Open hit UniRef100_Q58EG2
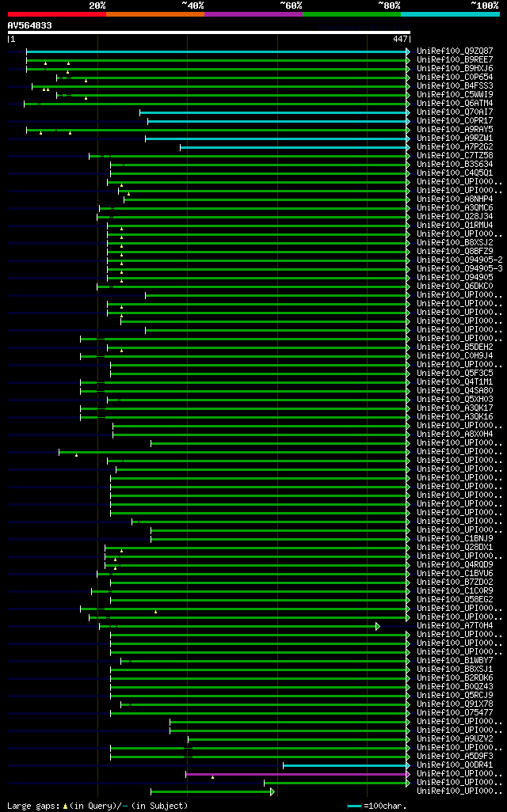The width and height of the screenshot is (507, 812). (x=455, y=600)
